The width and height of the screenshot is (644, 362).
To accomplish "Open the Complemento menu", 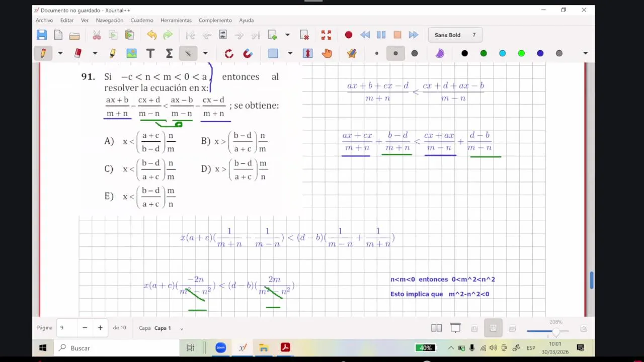I will pos(215,20).
